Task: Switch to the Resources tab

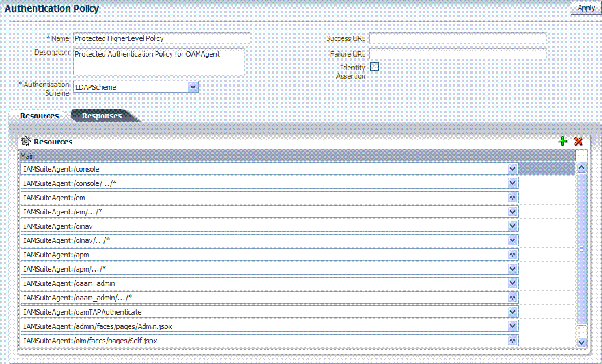Action: 39,116
